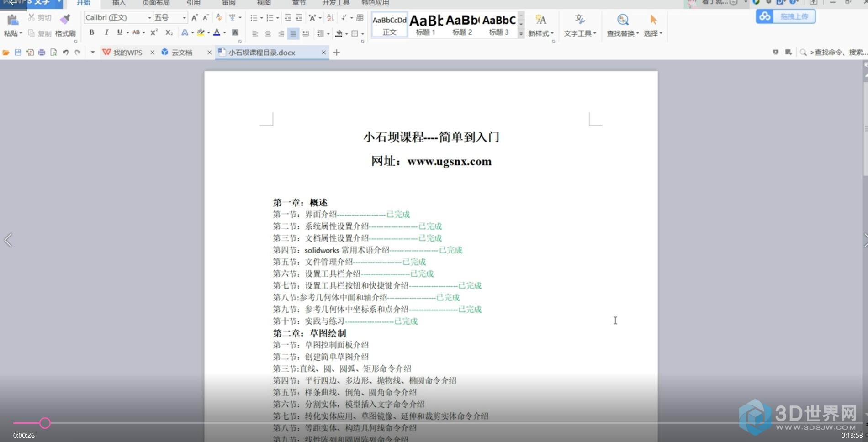Click the phonetic guide (拼音) icon
Image resolution: width=868 pixels, height=442 pixels.
[x=232, y=17]
